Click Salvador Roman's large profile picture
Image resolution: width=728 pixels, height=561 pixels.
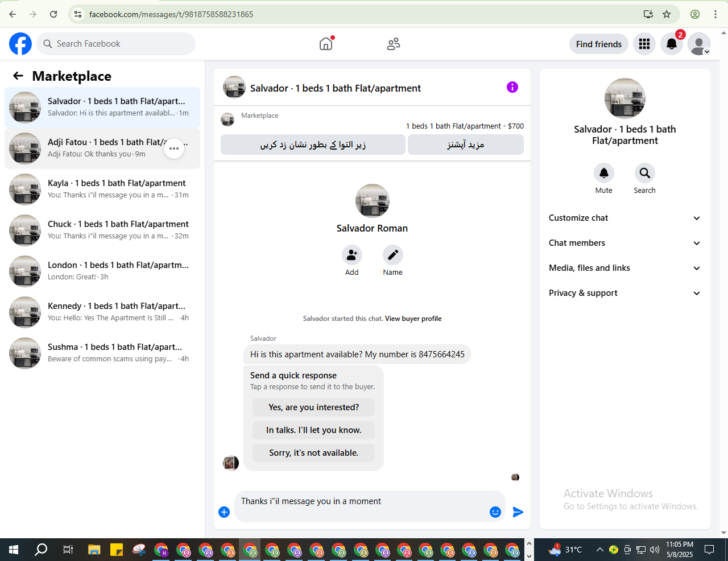coord(373,201)
